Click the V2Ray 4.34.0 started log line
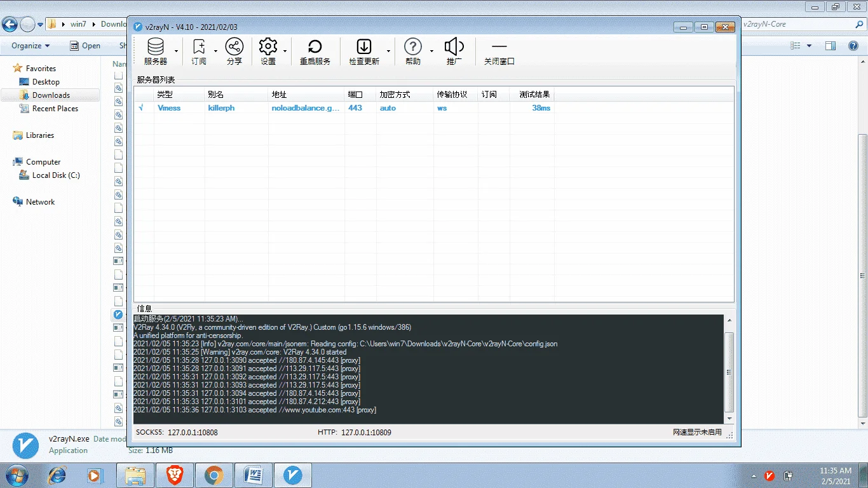Viewport: 868px width, 488px height. pos(240,352)
